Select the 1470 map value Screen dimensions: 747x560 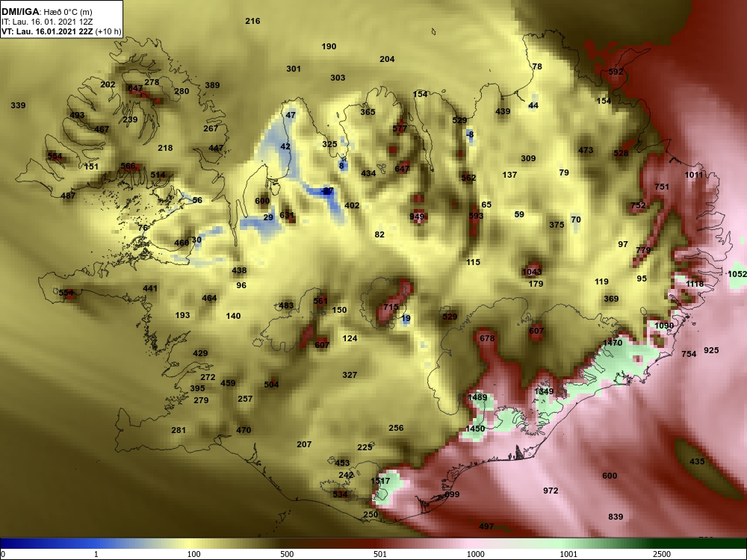point(613,343)
